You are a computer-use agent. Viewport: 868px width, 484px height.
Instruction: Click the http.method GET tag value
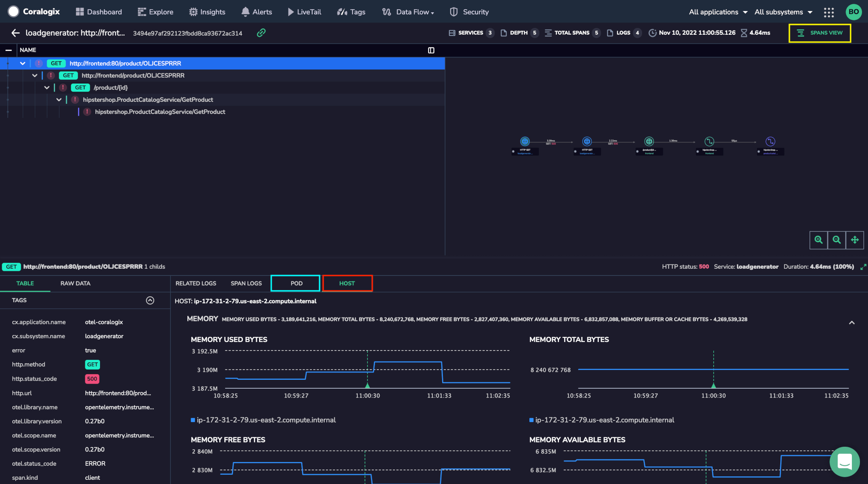point(92,364)
